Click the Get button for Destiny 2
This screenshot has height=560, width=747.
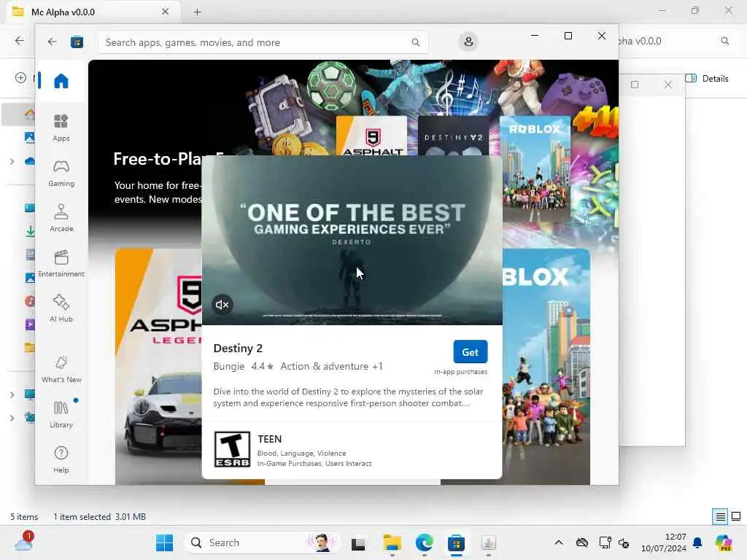point(471,352)
